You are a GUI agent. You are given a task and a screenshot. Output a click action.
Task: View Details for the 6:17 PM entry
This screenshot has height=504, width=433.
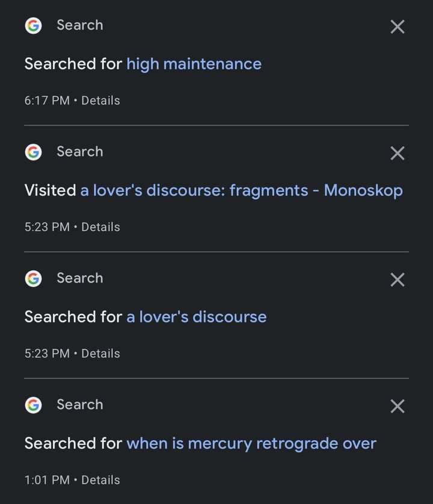point(100,100)
